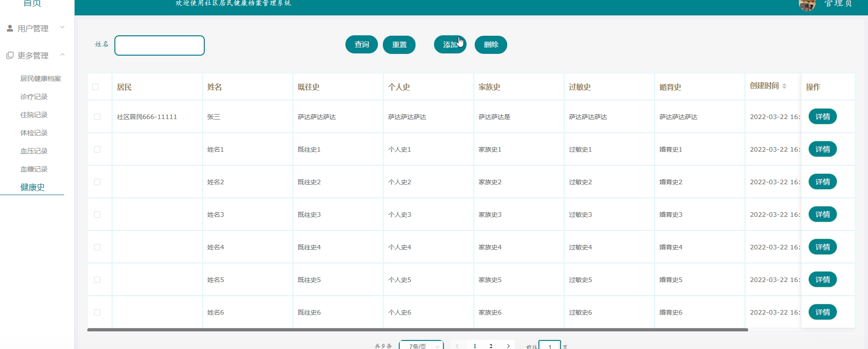Screen dimensions: 868x349
Task: Click the 重置 reset button
Action: 399,44
